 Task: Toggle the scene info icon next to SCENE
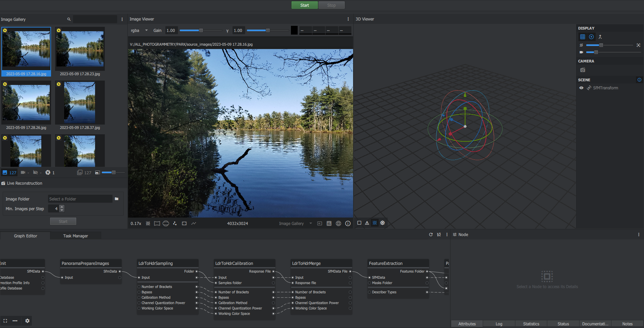coord(639,80)
